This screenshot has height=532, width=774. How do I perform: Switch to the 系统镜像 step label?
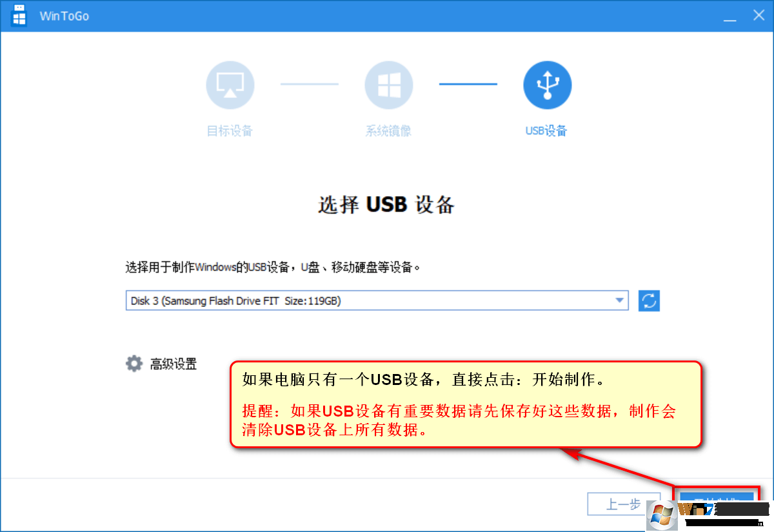388,131
